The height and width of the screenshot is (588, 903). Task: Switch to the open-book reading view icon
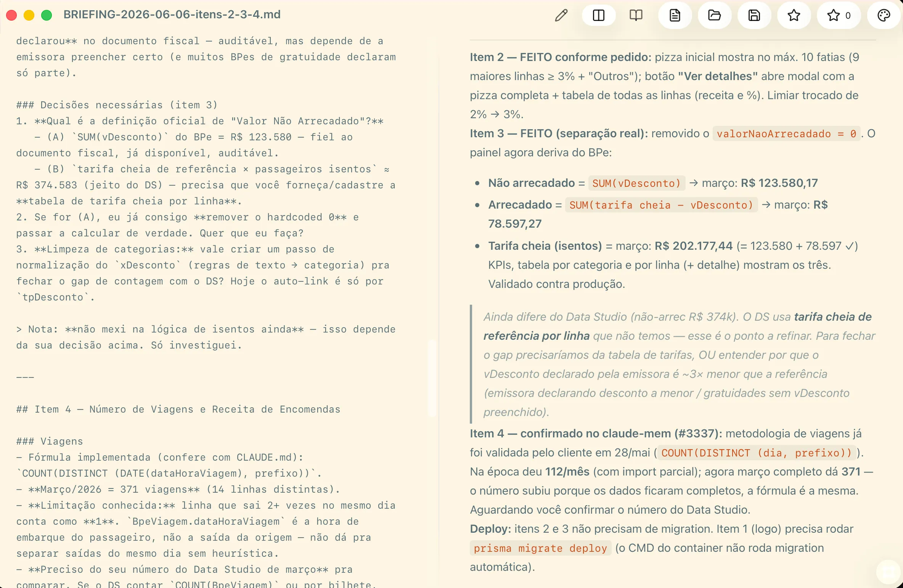click(x=636, y=15)
